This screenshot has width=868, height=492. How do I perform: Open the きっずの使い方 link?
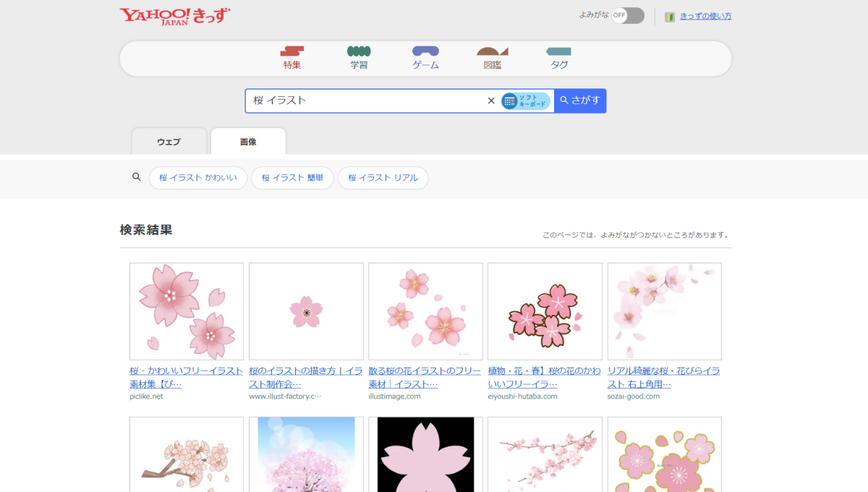point(705,16)
